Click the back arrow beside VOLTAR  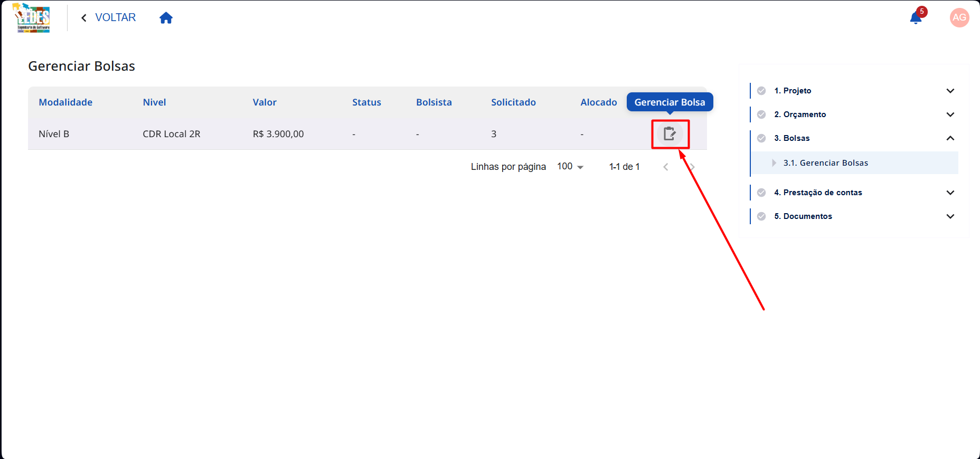84,18
